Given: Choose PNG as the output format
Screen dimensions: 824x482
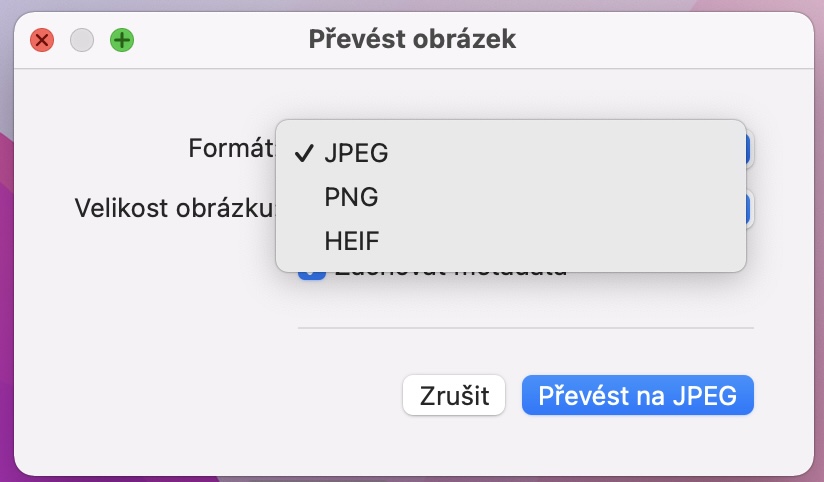Looking at the screenshot, I should coord(351,197).
